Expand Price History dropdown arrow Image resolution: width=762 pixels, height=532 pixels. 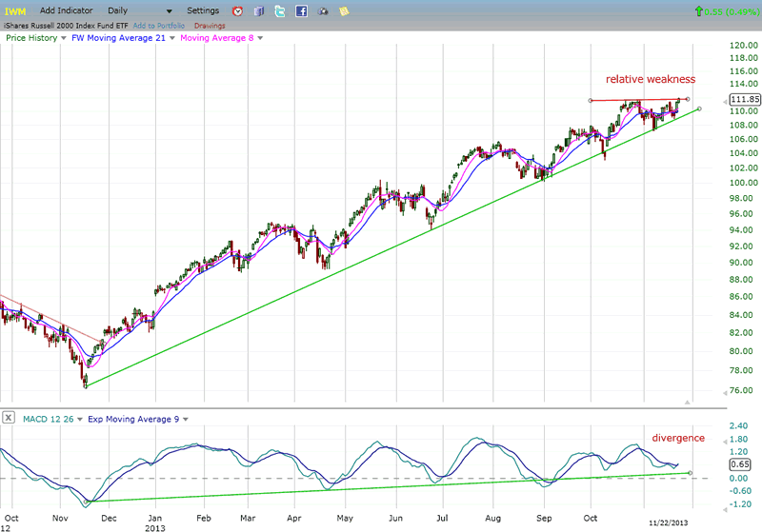tap(63, 38)
